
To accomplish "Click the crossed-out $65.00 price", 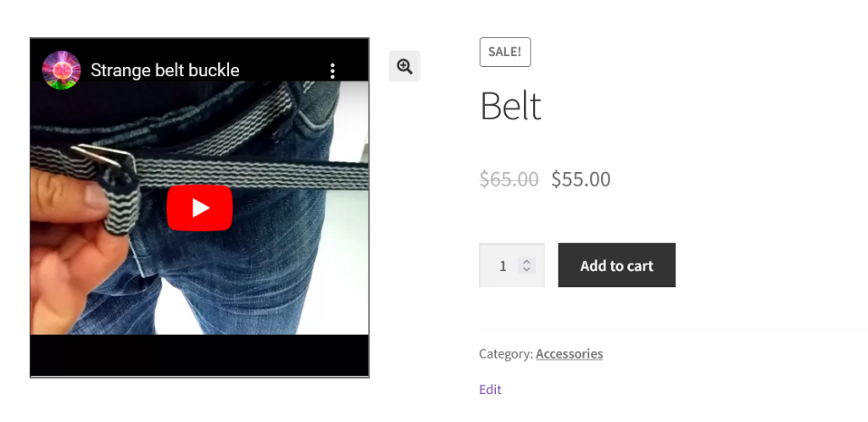I will 509,179.
